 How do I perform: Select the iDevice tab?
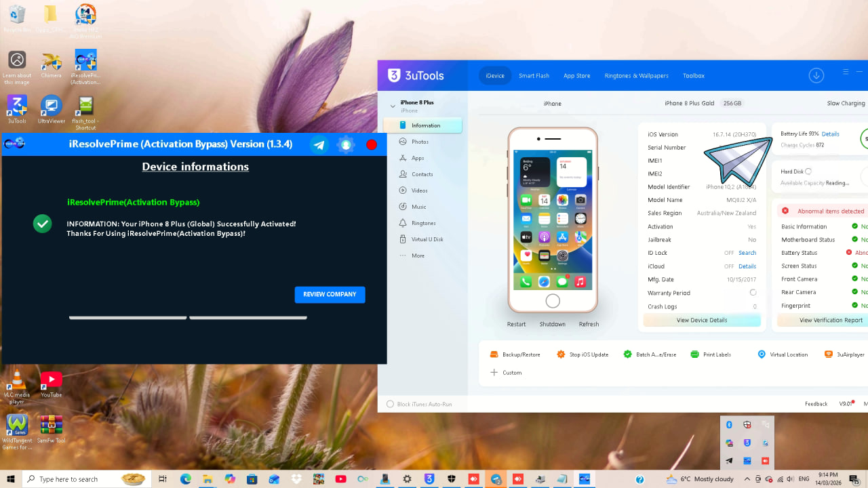[x=495, y=76]
